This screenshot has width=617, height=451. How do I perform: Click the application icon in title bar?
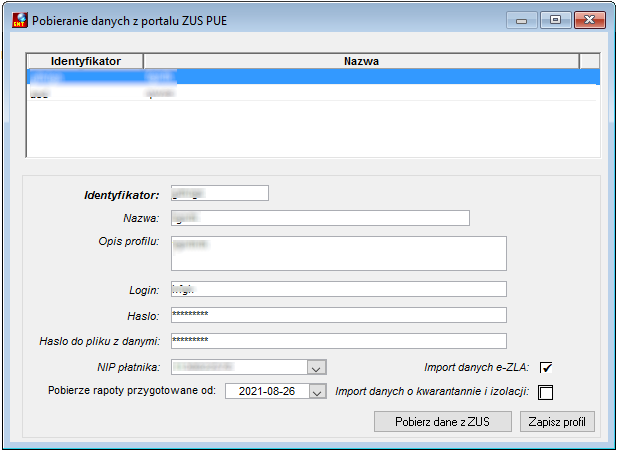tap(20, 20)
